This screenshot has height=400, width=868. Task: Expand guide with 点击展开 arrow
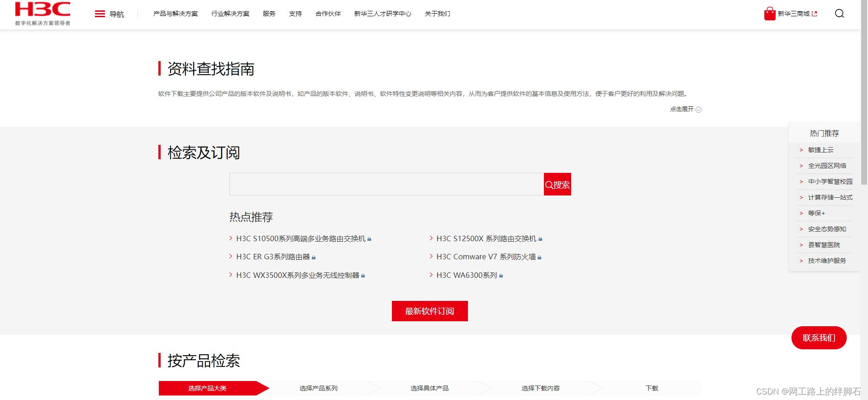pyautogui.click(x=698, y=110)
